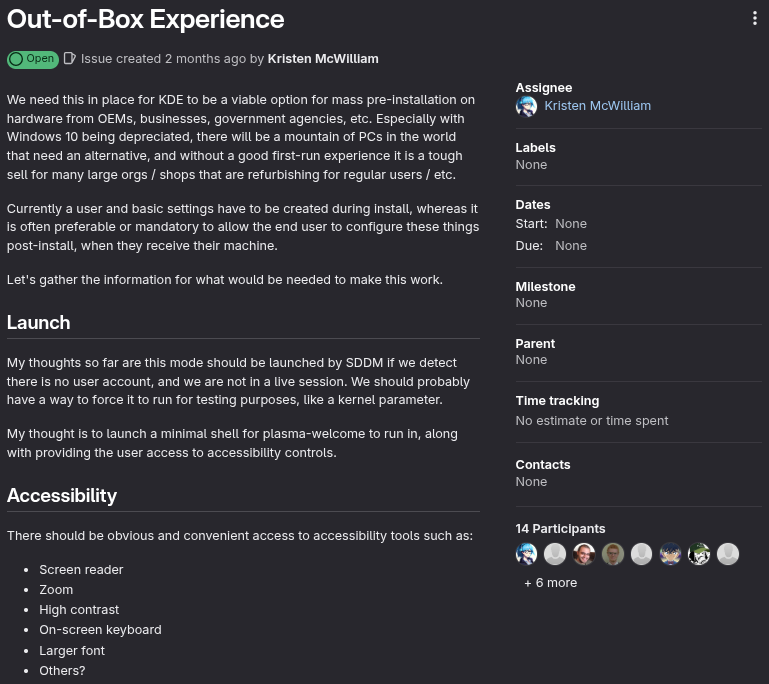Click 'No estimate or time spent' text
Viewport: 769px width, 684px height.
point(592,421)
